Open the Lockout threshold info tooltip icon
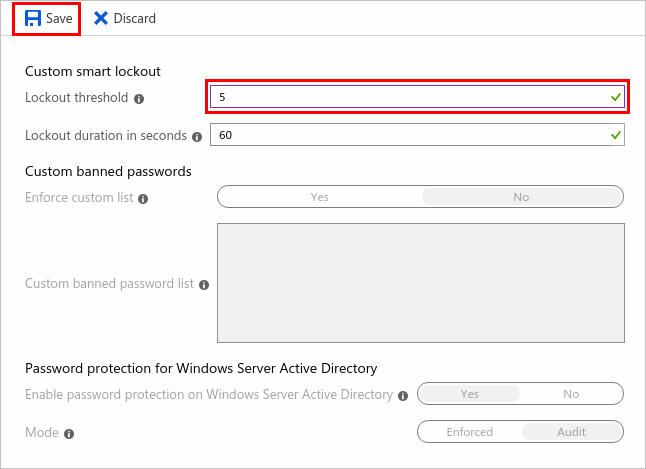The width and height of the screenshot is (646, 469). (x=139, y=99)
